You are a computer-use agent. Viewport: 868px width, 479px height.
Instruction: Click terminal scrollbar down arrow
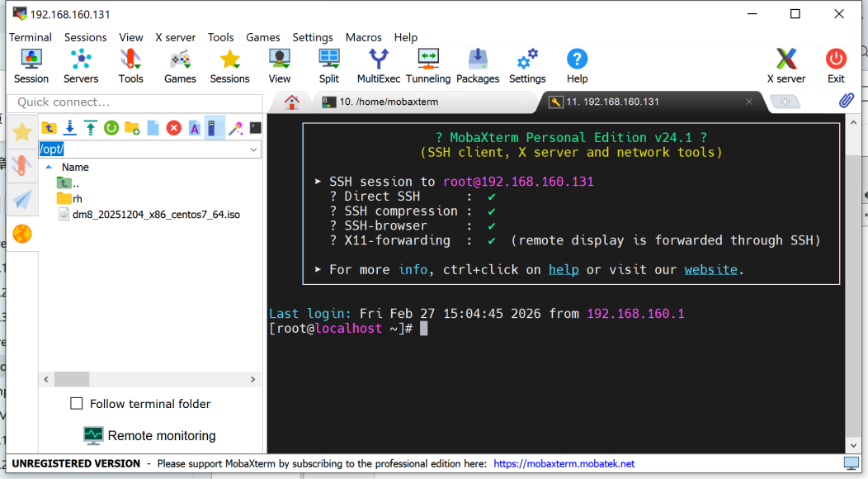(x=853, y=445)
